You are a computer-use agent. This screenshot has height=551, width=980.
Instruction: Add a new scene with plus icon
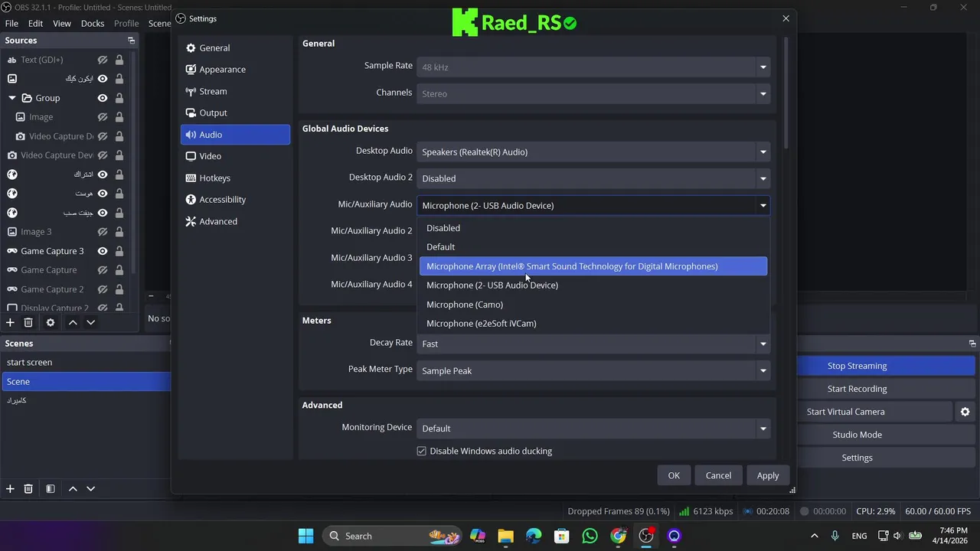(10, 489)
